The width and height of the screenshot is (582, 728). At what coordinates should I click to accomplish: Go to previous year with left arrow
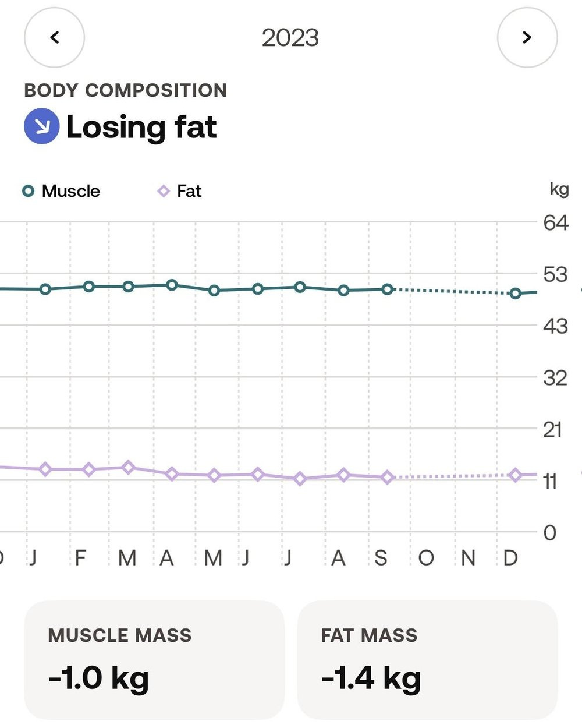point(54,38)
